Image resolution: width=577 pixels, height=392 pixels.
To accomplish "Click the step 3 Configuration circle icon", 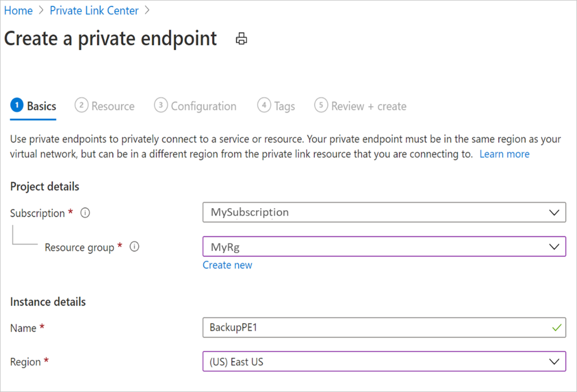I will pos(161,105).
